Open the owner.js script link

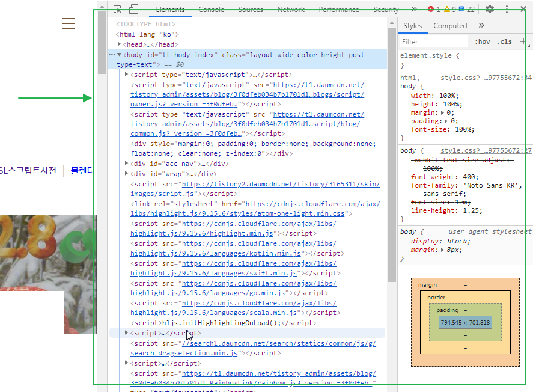tap(247, 94)
